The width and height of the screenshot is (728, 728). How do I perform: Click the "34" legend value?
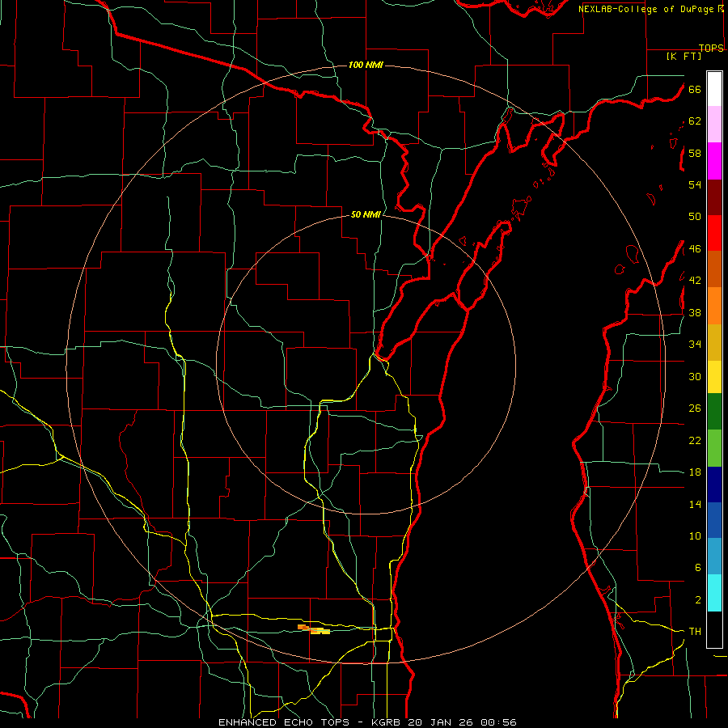click(x=695, y=345)
